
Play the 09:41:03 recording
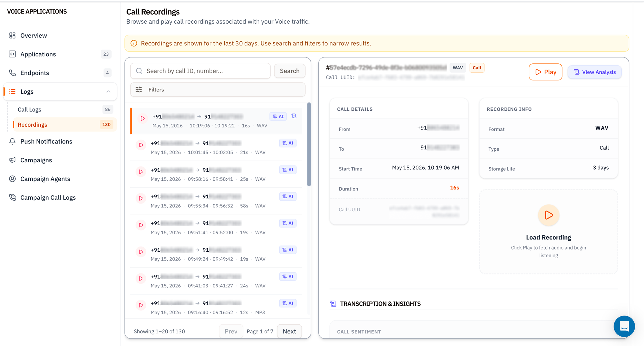(141, 278)
